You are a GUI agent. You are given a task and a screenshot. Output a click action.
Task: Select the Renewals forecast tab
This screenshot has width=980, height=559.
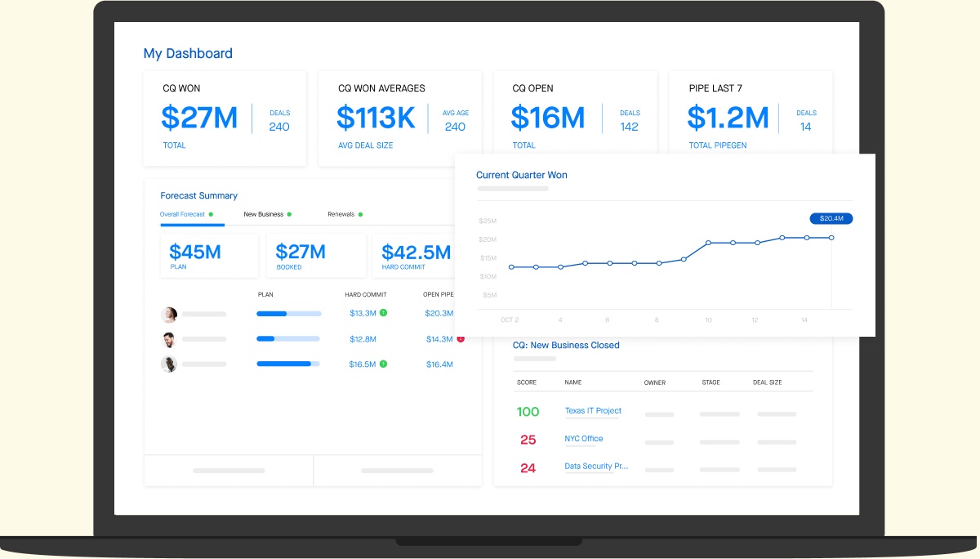[345, 214]
